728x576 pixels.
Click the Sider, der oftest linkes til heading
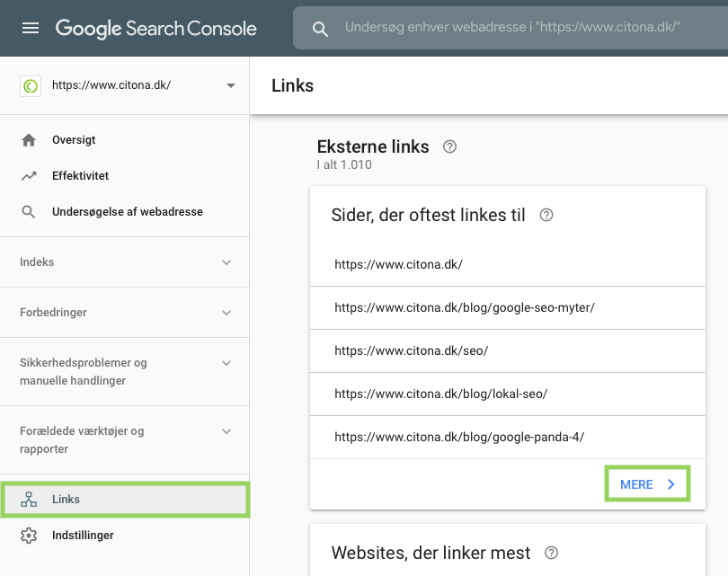pyautogui.click(x=428, y=215)
